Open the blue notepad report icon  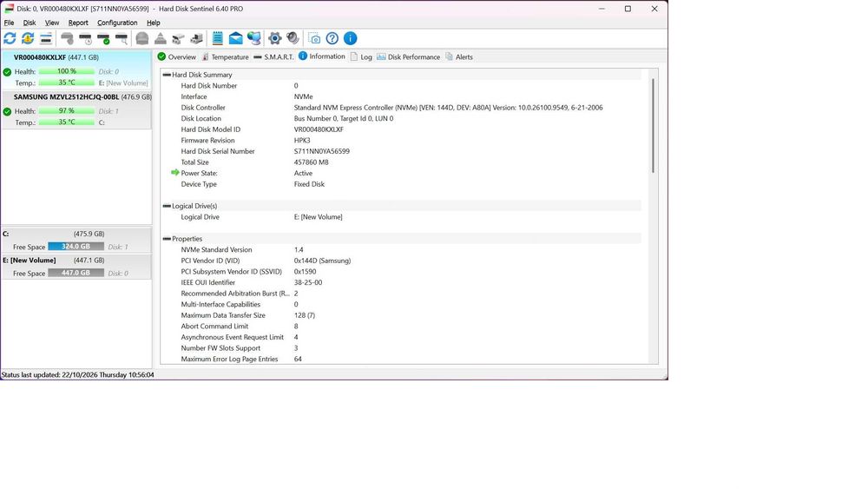coord(218,38)
